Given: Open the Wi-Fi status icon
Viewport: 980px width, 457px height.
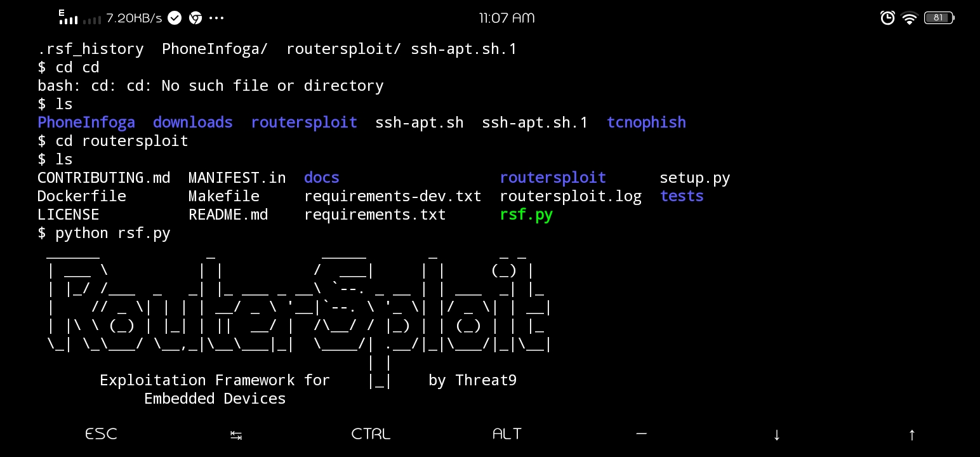Looking at the screenshot, I should pyautogui.click(x=910, y=18).
